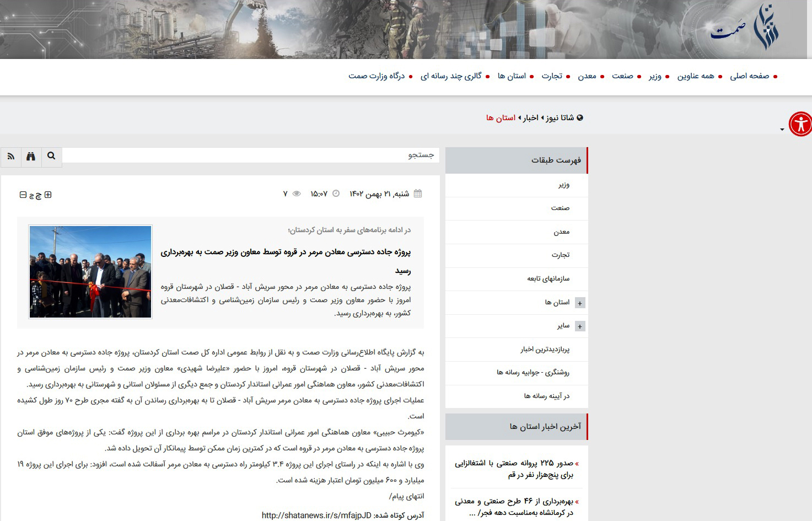Image resolution: width=812 pixels, height=521 pixels.
Task: Open the red accessibility widget icon
Action: pos(800,124)
